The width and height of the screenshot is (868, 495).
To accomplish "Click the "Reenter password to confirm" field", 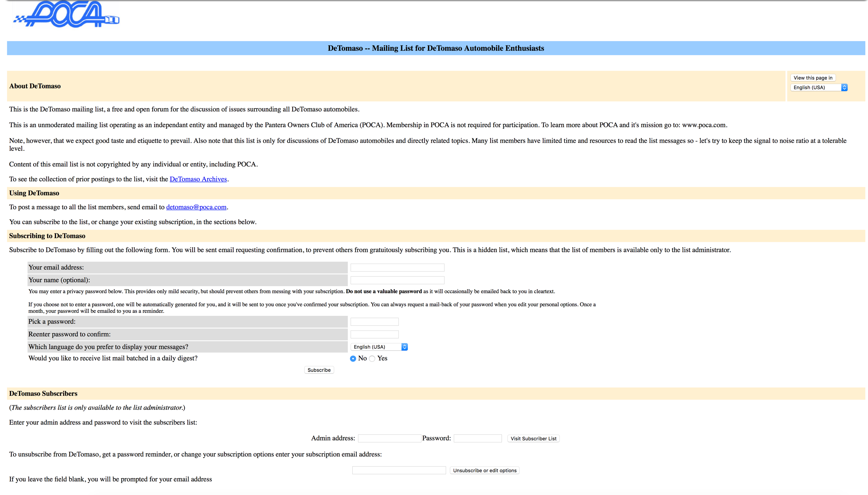I will click(x=374, y=334).
